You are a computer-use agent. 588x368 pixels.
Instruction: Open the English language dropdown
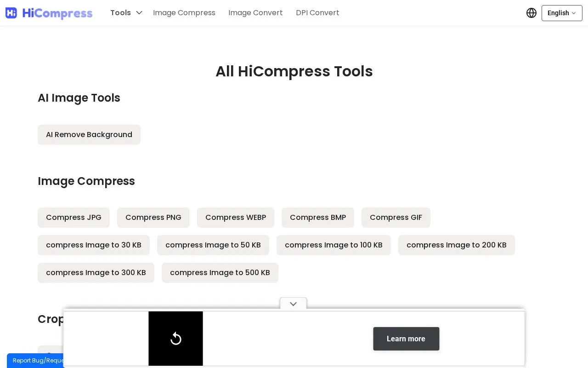pyautogui.click(x=562, y=13)
